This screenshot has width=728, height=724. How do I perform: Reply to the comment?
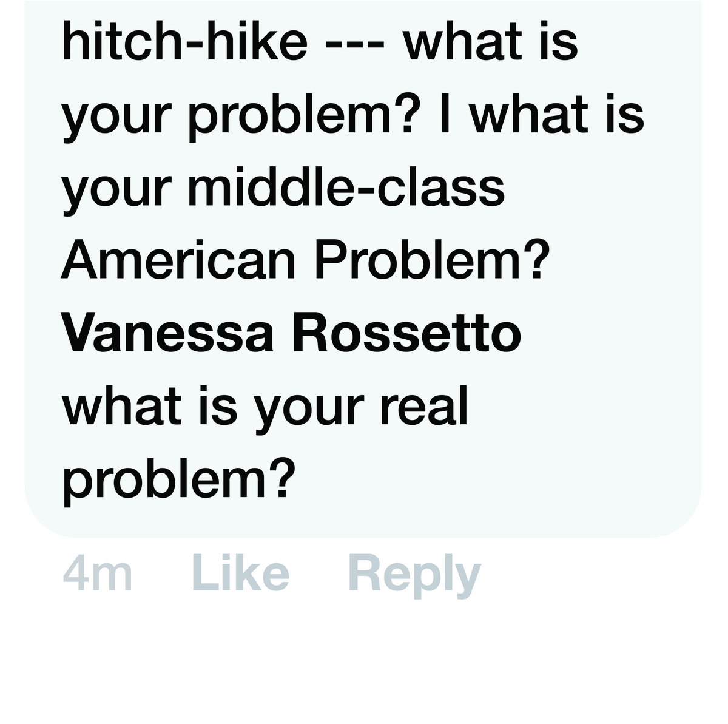click(414, 575)
